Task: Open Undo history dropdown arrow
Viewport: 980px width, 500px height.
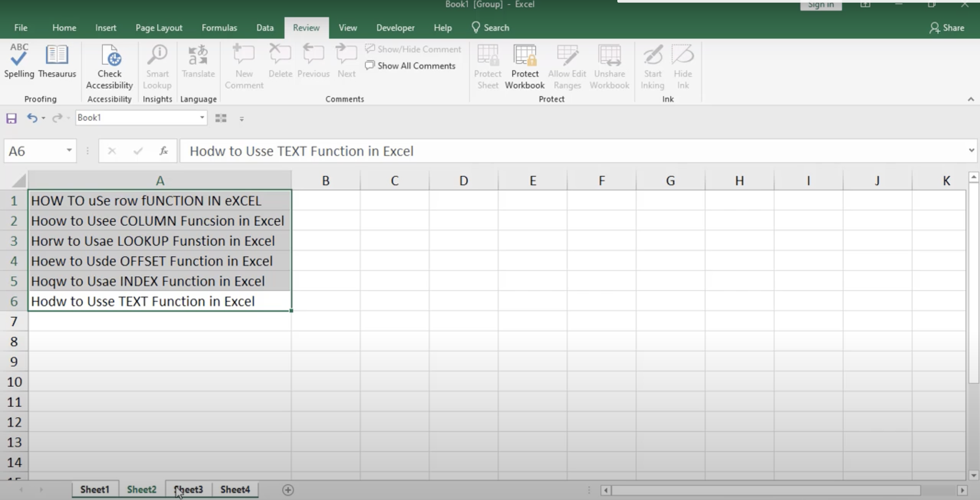Action: (43, 118)
